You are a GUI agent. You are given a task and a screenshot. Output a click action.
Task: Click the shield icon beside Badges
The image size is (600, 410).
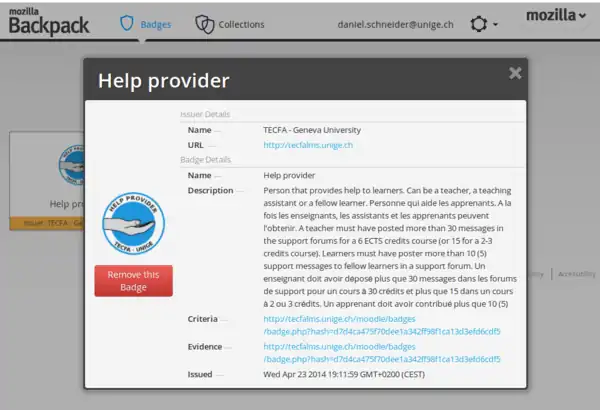127,23
